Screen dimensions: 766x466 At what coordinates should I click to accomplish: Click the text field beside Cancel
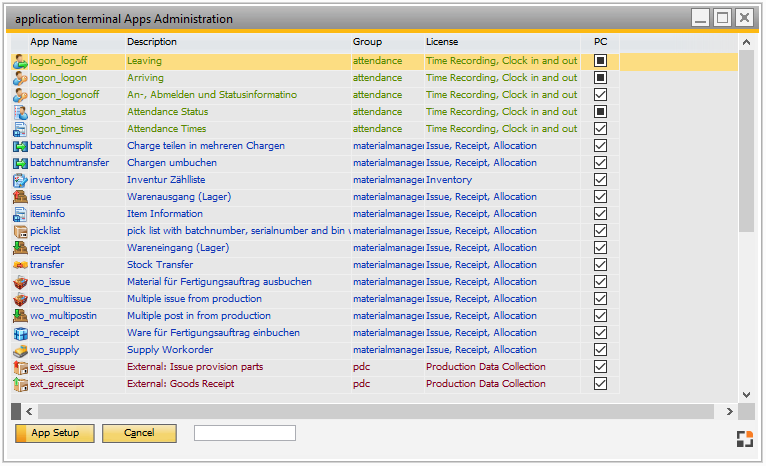(x=245, y=433)
